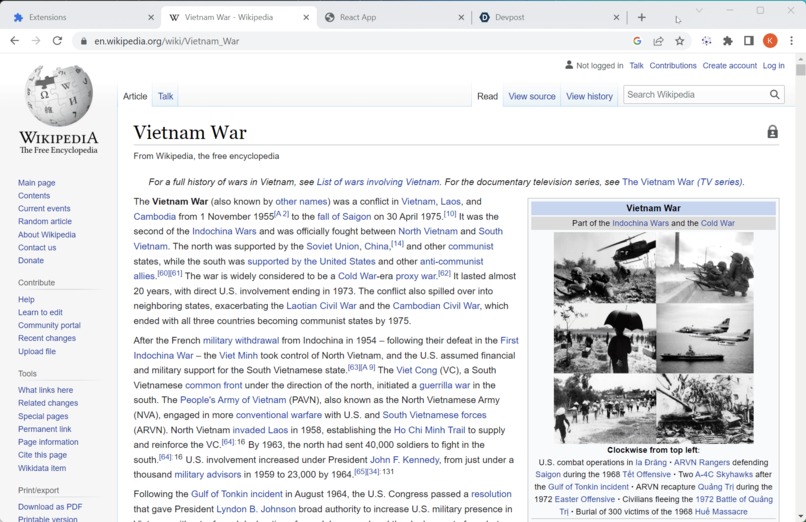Open the Main page sidebar link
Image resolution: width=806 pixels, height=522 pixels.
coord(36,182)
